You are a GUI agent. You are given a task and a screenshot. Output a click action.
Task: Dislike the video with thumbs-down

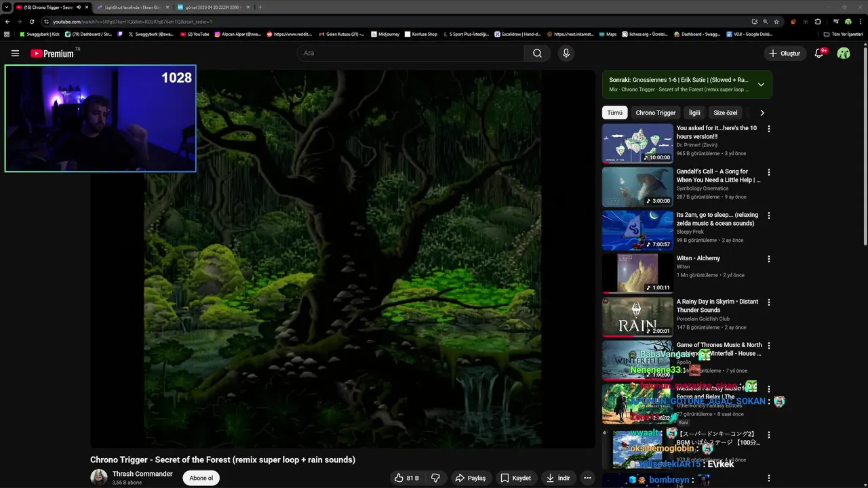435,478
